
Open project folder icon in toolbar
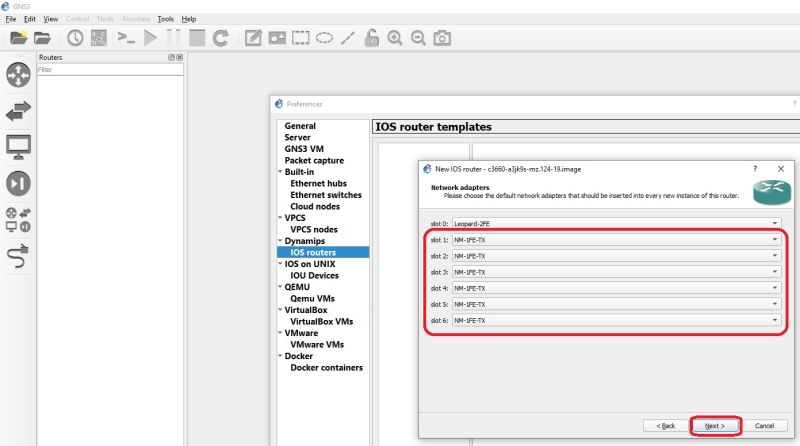click(x=42, y=38)
